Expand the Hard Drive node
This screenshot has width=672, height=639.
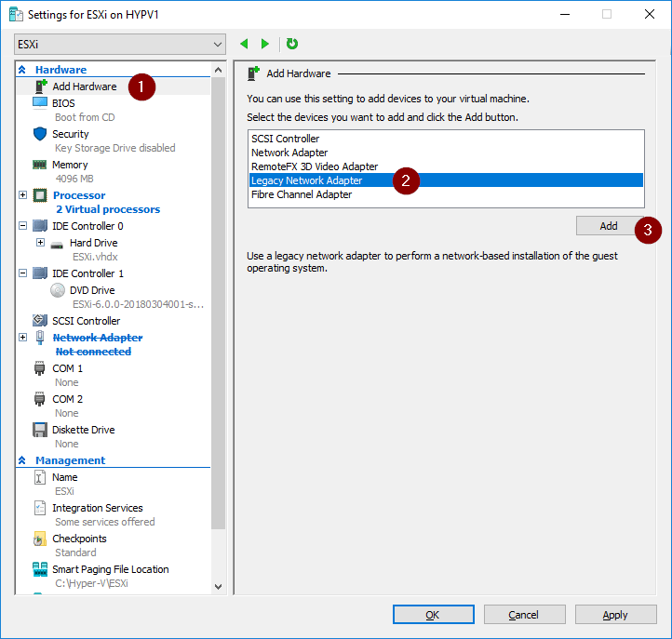[x=40, y=243]
